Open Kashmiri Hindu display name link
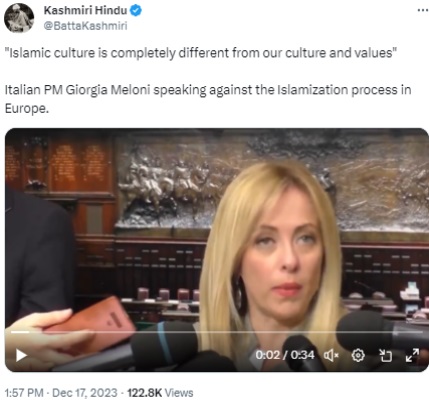Screen dimensions: 429x412 pyautogui.click(x=85, y=10)
